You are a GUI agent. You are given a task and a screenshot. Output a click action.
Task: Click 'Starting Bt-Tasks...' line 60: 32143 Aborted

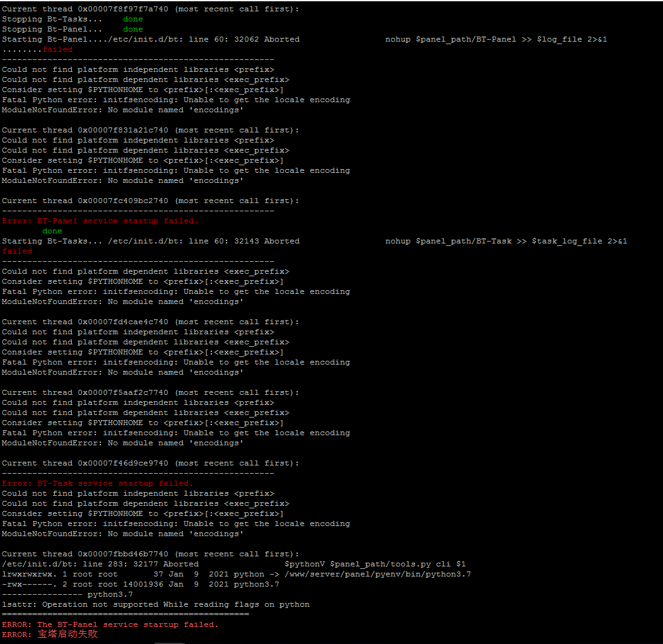pyautogui.click(x=151, y=241)
